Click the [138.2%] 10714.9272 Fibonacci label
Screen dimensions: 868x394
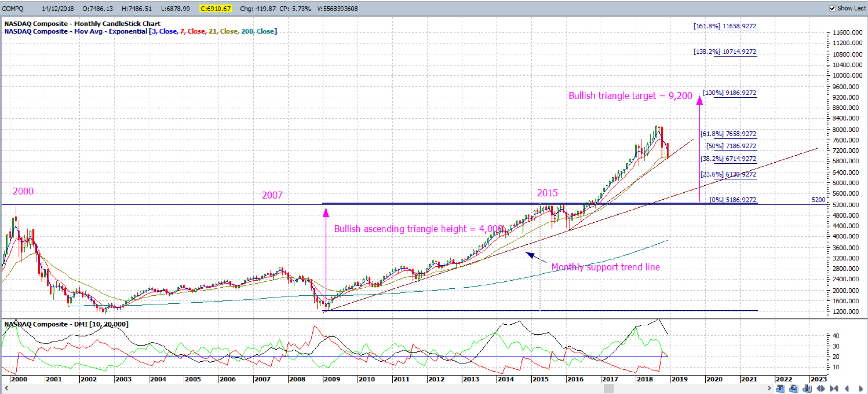(x=725, y=52)
